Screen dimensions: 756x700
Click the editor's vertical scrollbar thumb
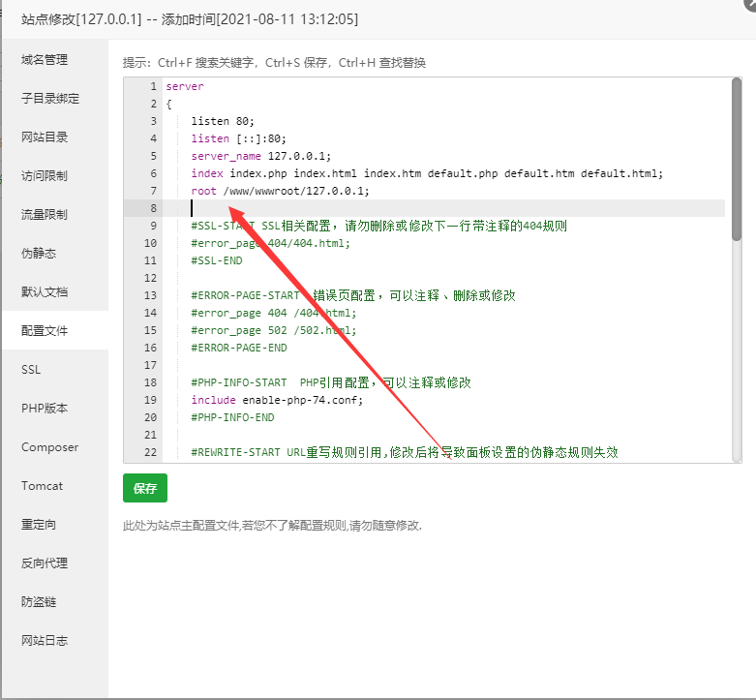click(737, 160)
